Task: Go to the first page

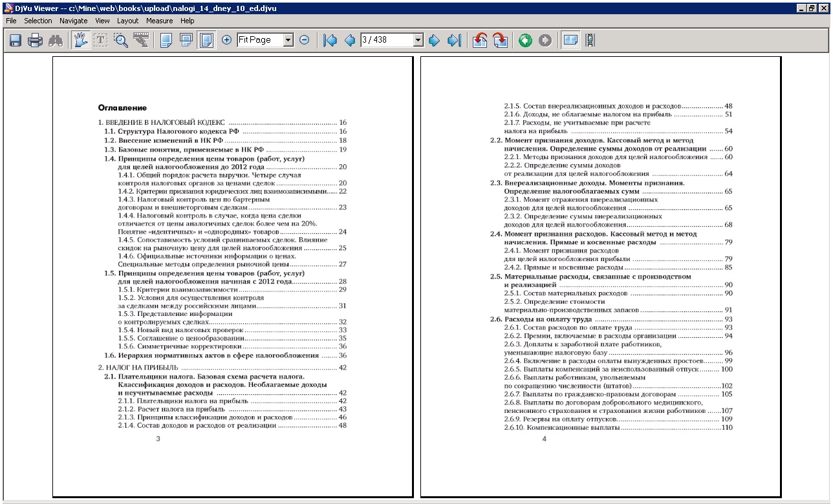Action: pos(330,40)
